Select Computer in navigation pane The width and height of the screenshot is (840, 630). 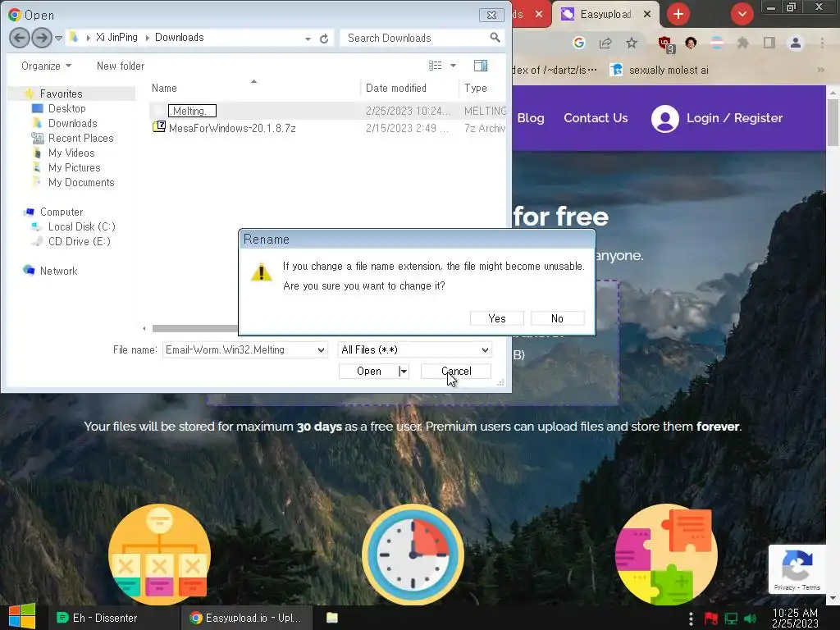62,212
